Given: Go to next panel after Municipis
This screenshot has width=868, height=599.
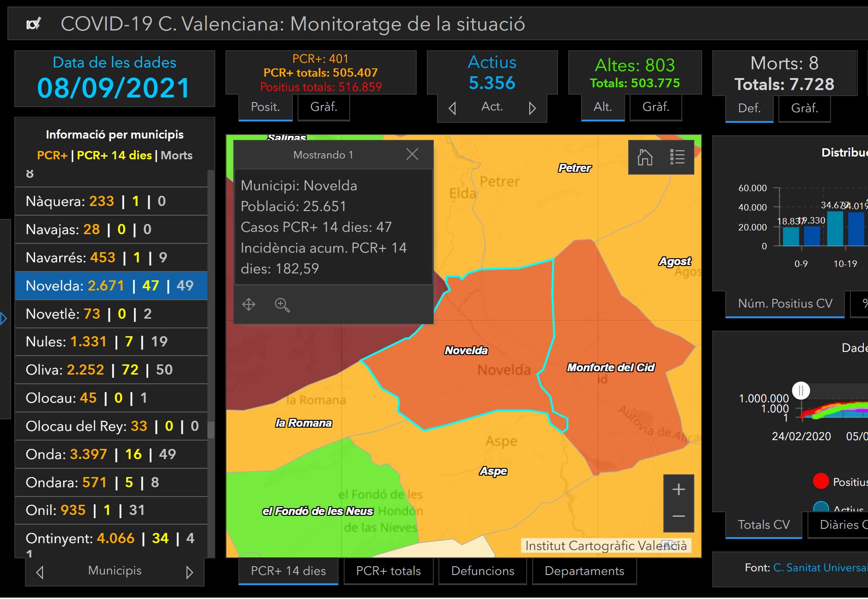Looking at the screenshot, I should [189, 573].
